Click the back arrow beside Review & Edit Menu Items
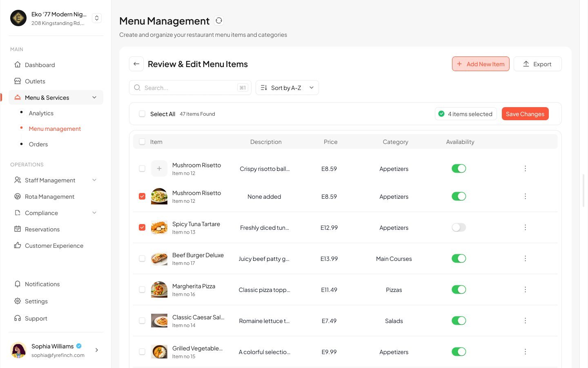 click(136, 64)
